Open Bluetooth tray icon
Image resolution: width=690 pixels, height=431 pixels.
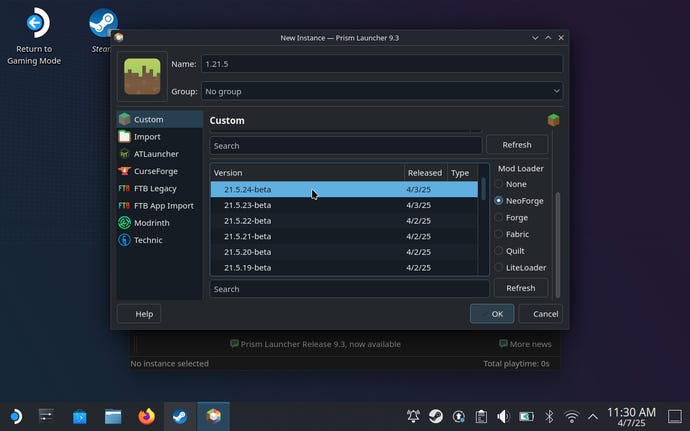click(549, 416)
